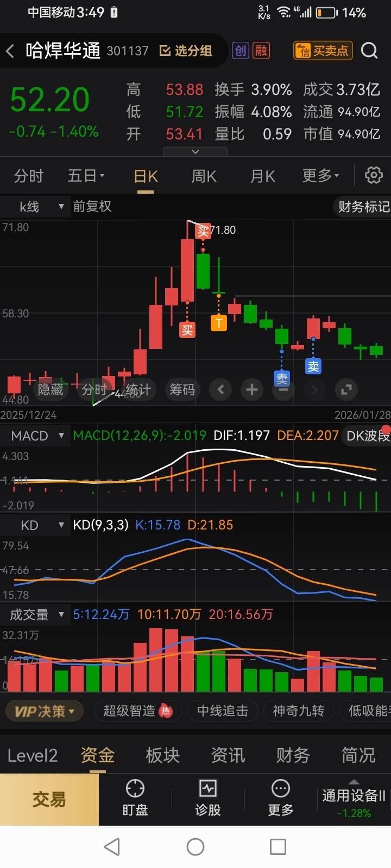Shift chart right with arrow button
This screenshot has width=391, height=868.
(x=314, y=390)
